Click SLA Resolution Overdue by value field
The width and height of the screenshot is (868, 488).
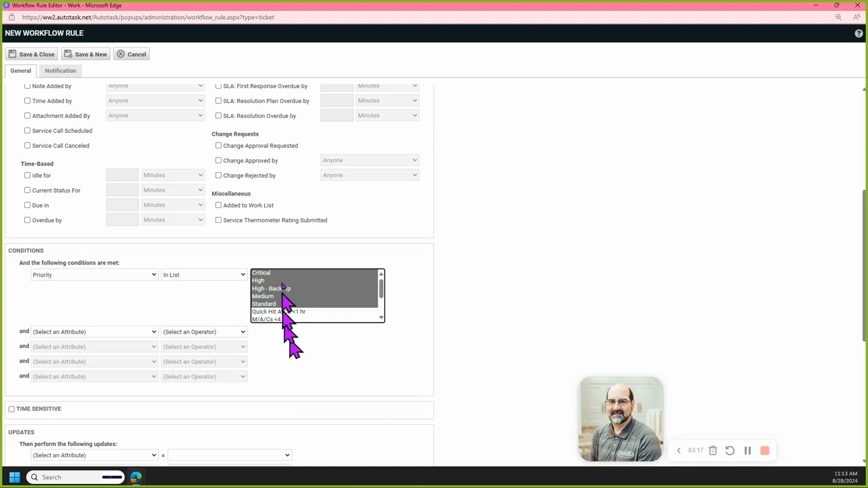(x=336, y=116)
